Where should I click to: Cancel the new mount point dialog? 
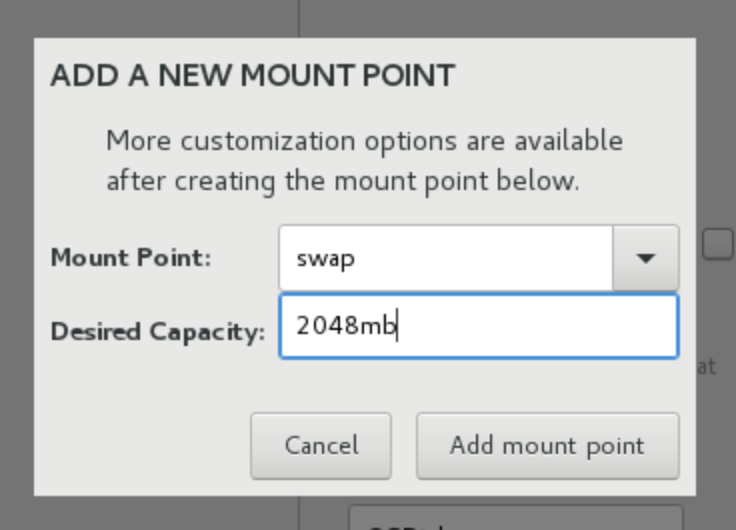[x=321, y=446]
